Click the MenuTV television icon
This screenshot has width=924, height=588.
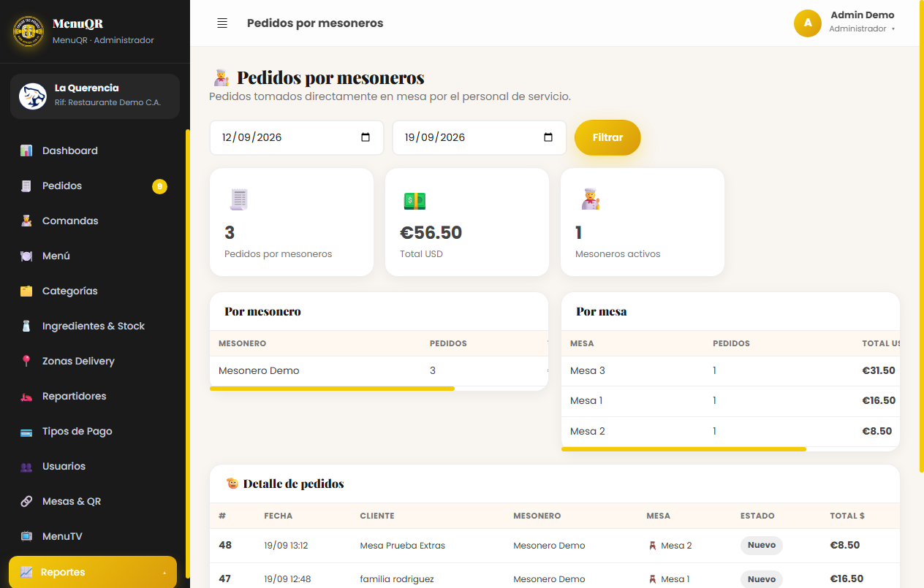tap(26, 536)
